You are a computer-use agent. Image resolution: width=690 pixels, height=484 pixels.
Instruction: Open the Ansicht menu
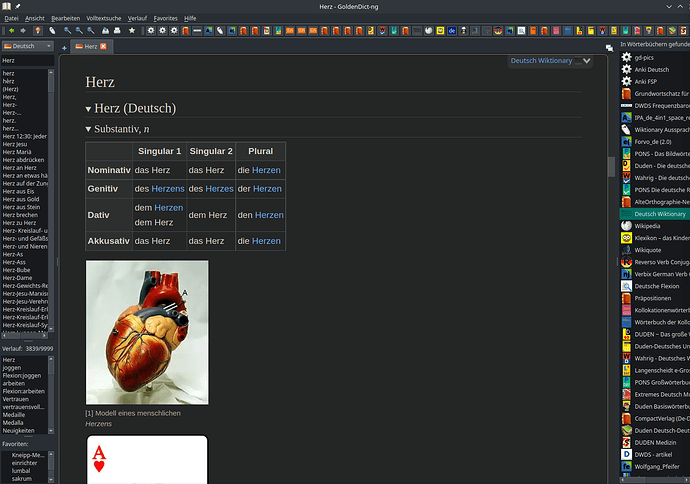35,18
